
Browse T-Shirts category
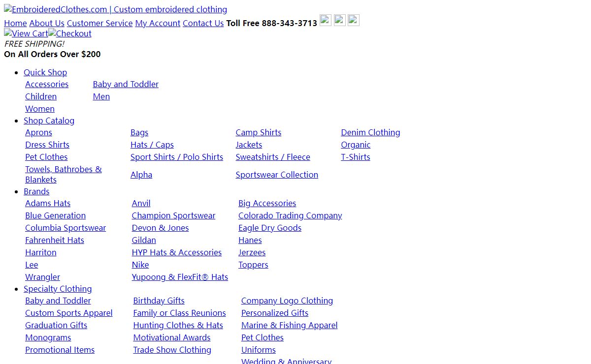click(356, 157)
